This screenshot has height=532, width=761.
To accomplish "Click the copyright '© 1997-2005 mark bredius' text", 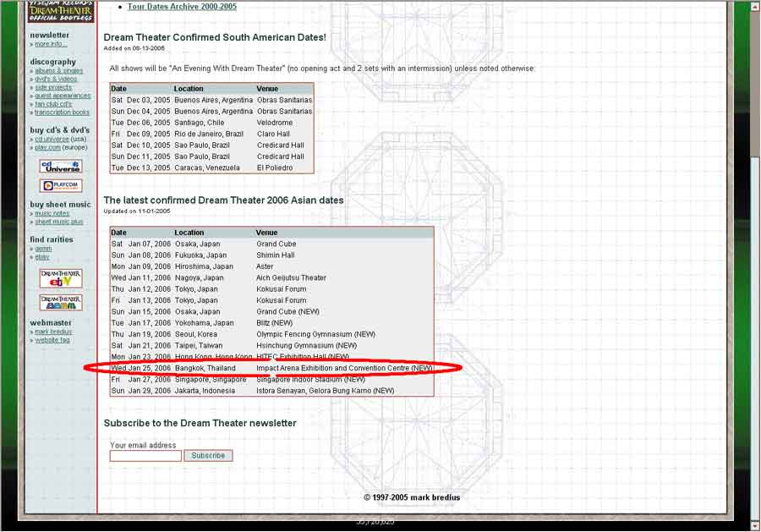I will [x=412, y=497].
